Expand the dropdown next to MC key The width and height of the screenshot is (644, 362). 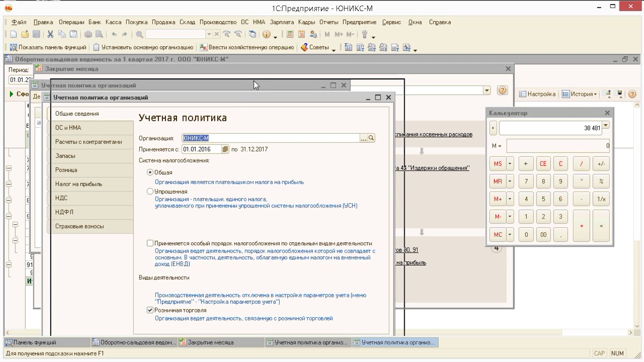coord(510,234)
